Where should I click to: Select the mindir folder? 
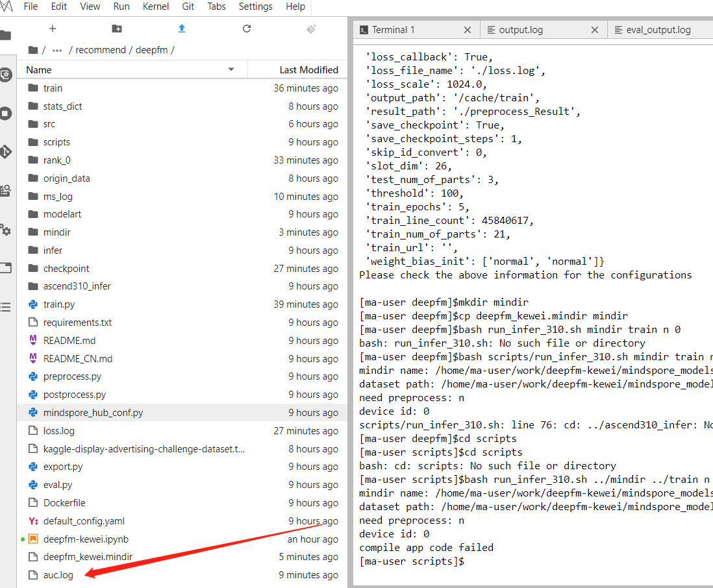[182, 232]
